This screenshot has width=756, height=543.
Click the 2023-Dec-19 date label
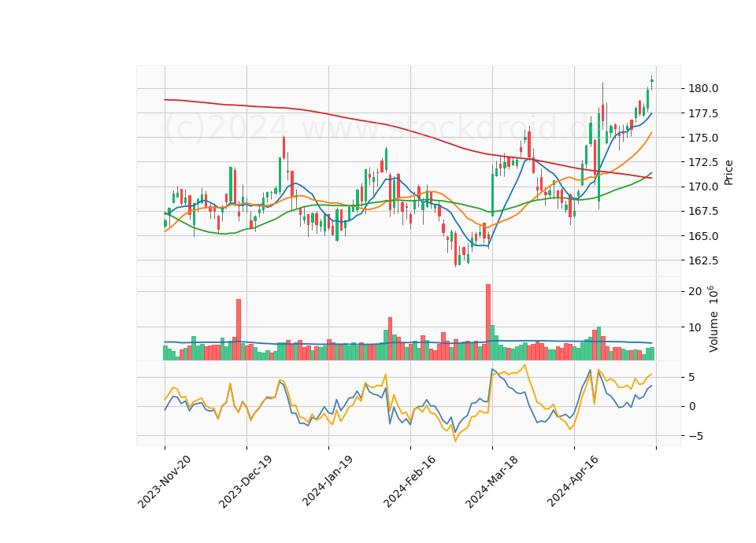[246, 482]
